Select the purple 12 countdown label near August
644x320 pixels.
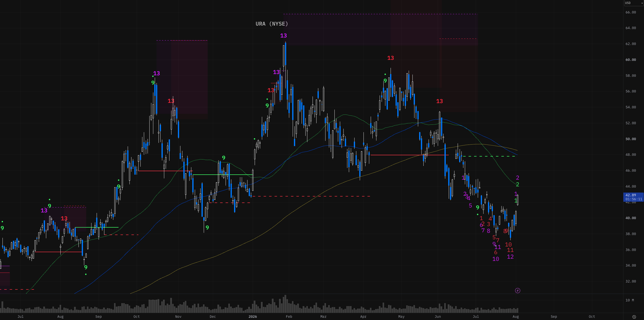[510, 257]
